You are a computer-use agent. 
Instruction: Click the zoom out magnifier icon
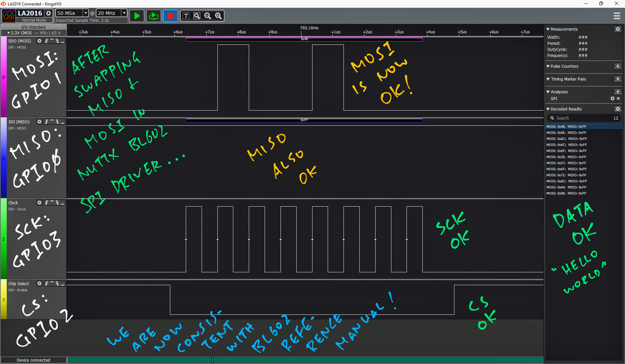point(208,16)
